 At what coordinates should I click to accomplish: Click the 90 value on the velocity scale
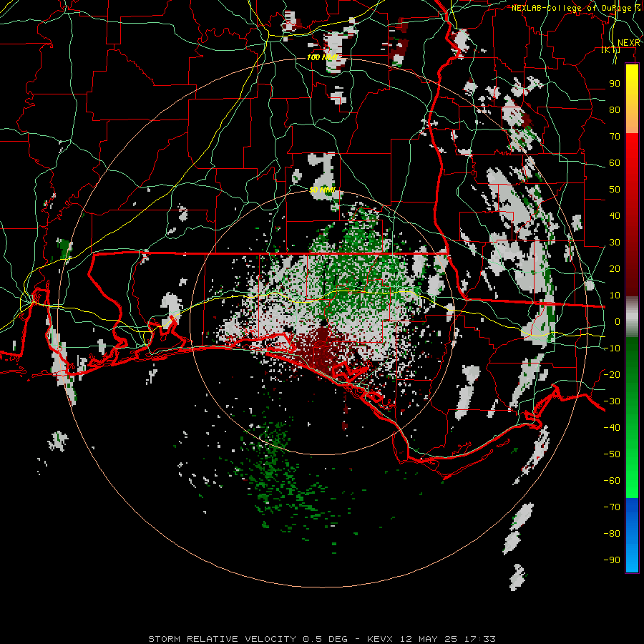coord(615,84)
